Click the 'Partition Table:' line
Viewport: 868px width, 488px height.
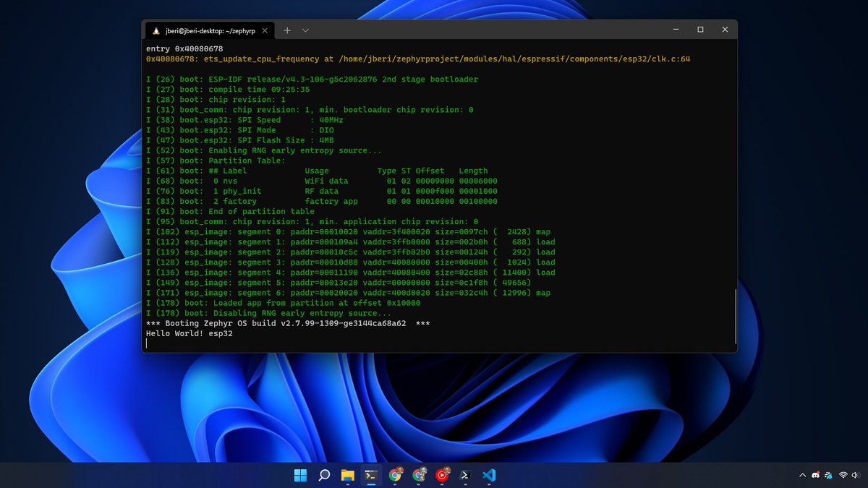click(x=216, y=160)
